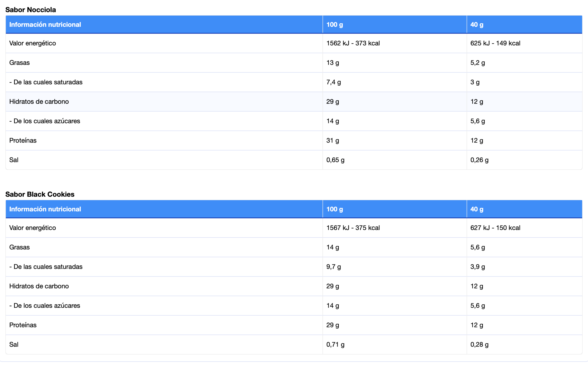Click the 3,9 g saturated value

coord(478,266)
